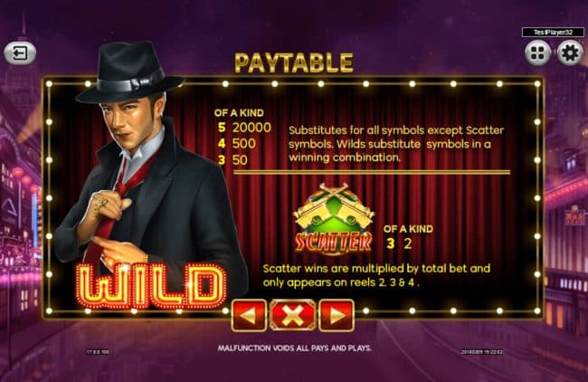Click the exit game icon
The height and width of the screenshot is (382, 588).
(x=20, y=53)
